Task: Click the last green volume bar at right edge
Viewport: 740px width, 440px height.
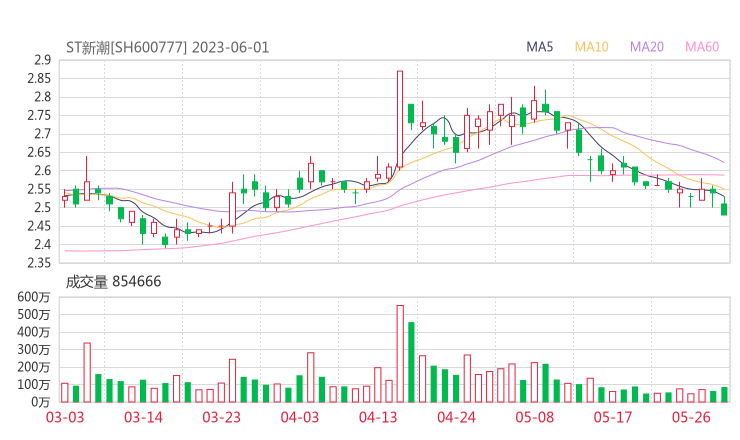Action: click(724, 395)
